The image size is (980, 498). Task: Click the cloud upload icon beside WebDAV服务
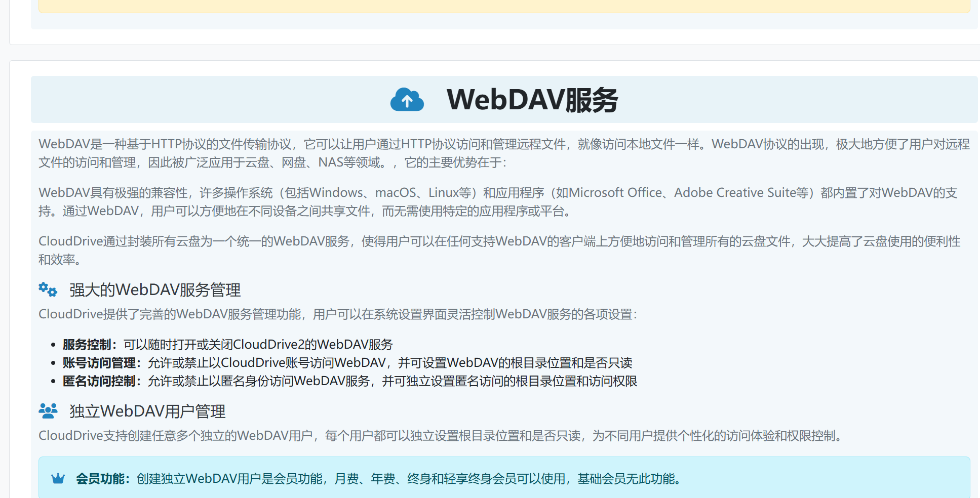click(407, 100)
